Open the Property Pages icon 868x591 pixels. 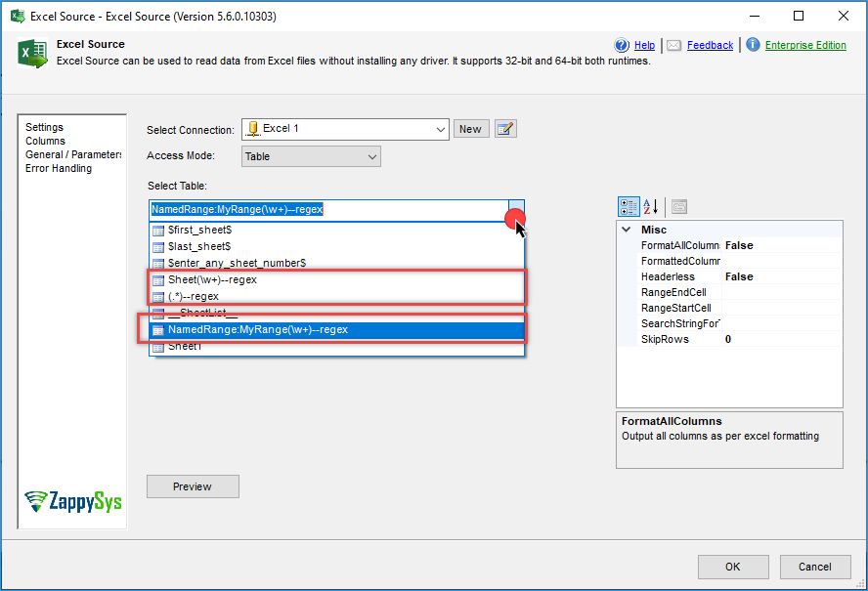[x=678, y=207]
